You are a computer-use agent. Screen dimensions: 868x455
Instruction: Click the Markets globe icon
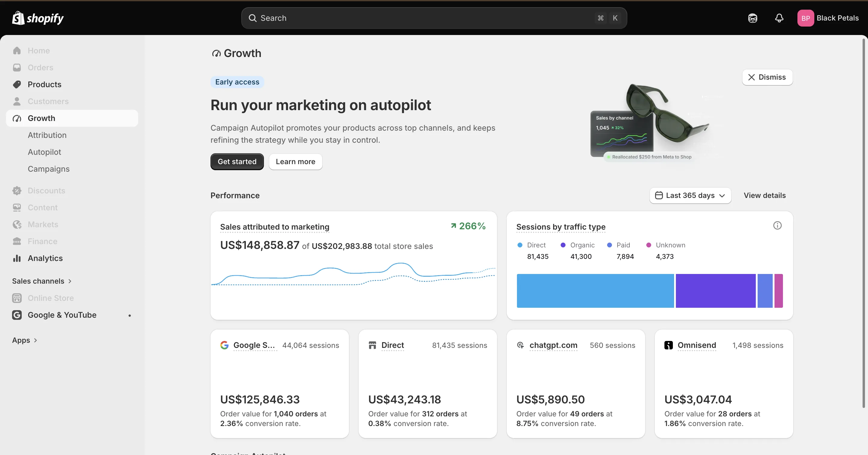(17, 224)
